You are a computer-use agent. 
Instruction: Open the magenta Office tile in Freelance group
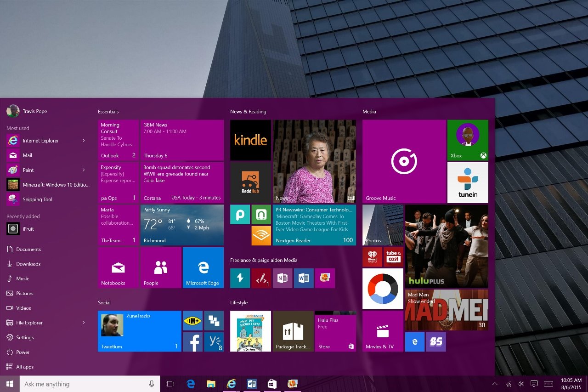(x=325, y=278)
